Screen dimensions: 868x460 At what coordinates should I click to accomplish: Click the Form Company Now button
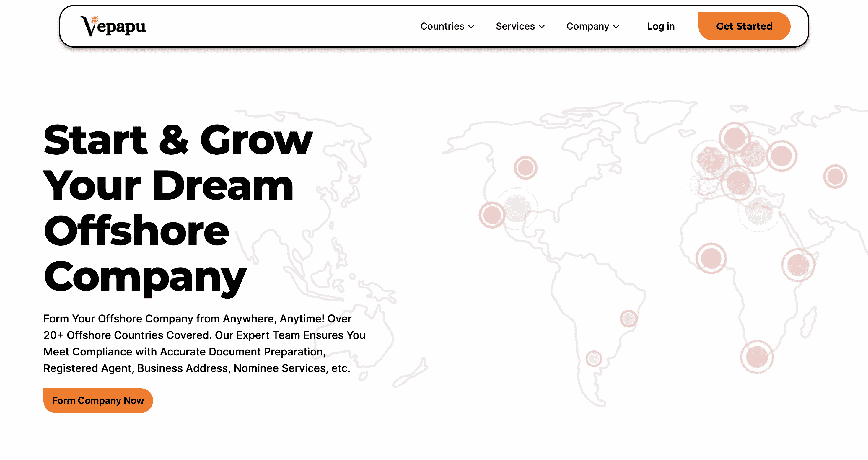[x=98, y=400]
